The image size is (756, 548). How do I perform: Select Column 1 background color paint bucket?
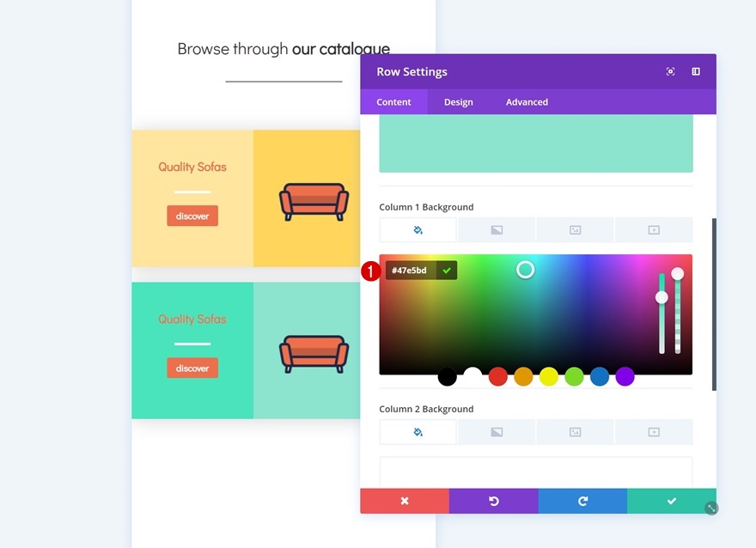click(x=418, y=230)
